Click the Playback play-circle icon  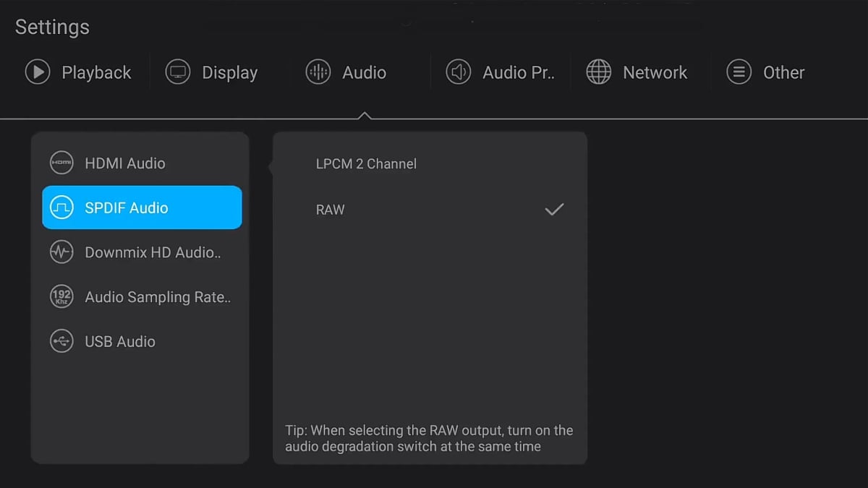38,72
